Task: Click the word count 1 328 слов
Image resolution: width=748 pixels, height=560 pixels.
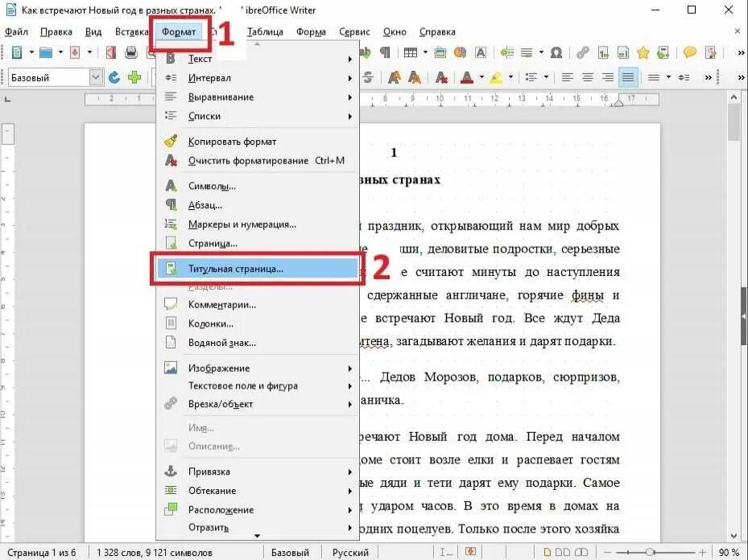Action: 119,553
